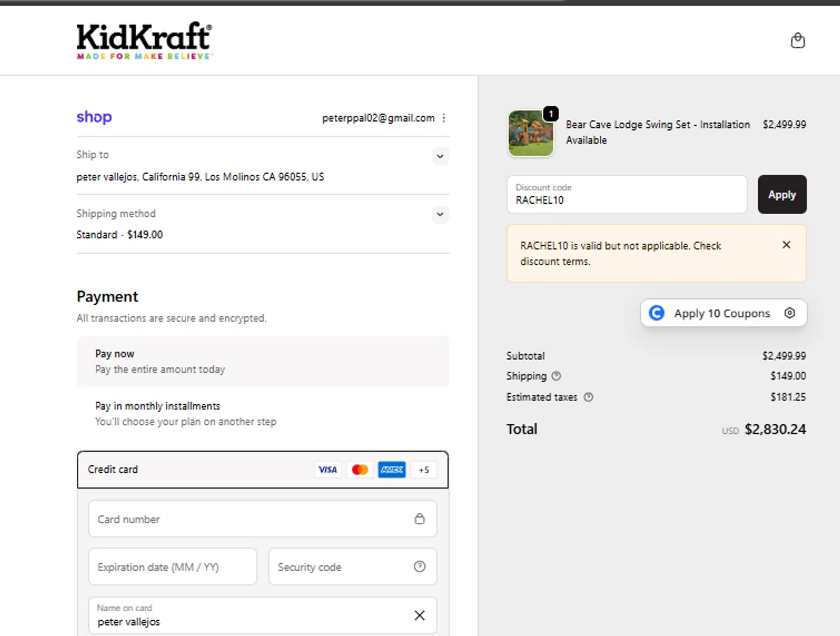Focus the Expiration date field
Viewport: 840px width, 636px height.
pos(172,567)
